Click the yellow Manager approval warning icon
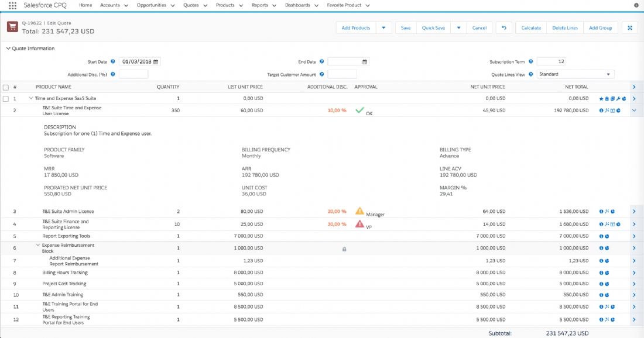Viewport: 644px width, 338px height. (x=360, y=211)
